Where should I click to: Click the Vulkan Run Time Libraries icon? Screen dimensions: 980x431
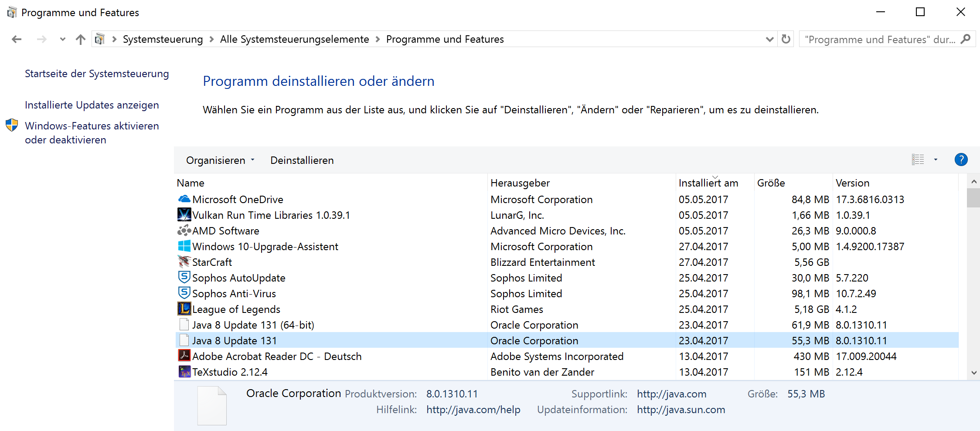click(x=184, y=215)
